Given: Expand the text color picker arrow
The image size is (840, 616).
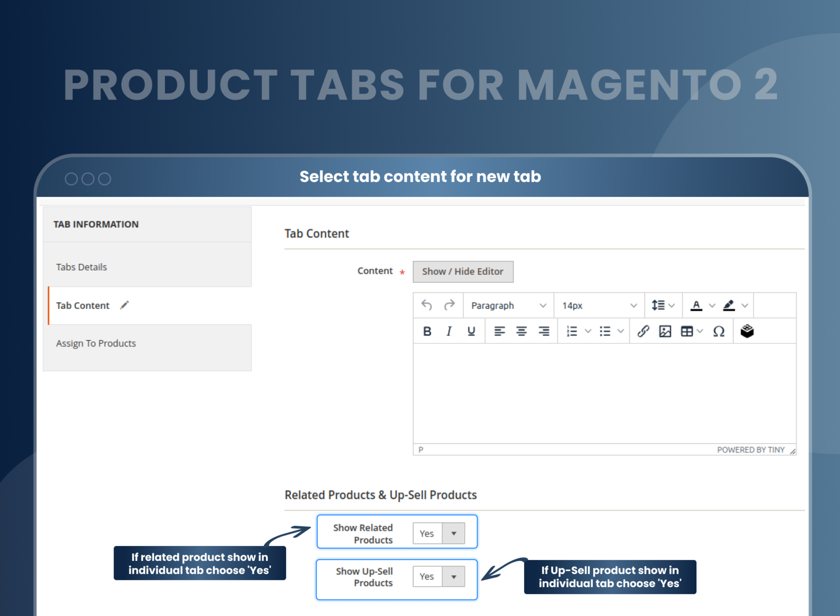Looking at the screenshot, I should (712, 305).
